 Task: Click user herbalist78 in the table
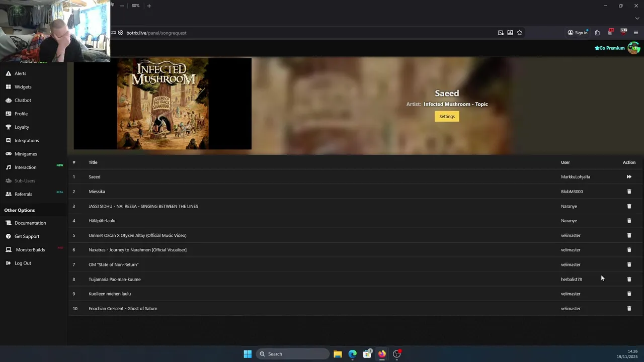[571, 279]
